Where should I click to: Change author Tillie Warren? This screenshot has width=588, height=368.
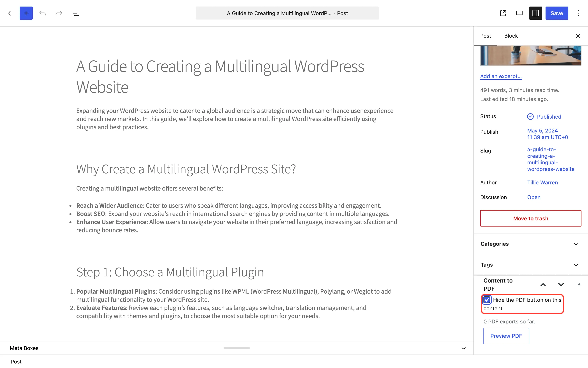pos(542,183)
